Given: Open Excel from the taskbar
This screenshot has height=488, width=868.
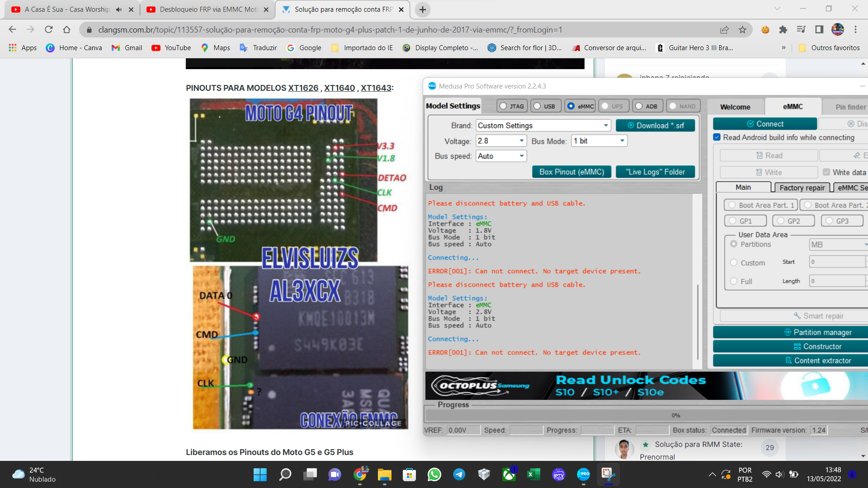Looking at the screenshot, I should pyautogui.click(x=533, y=474).
